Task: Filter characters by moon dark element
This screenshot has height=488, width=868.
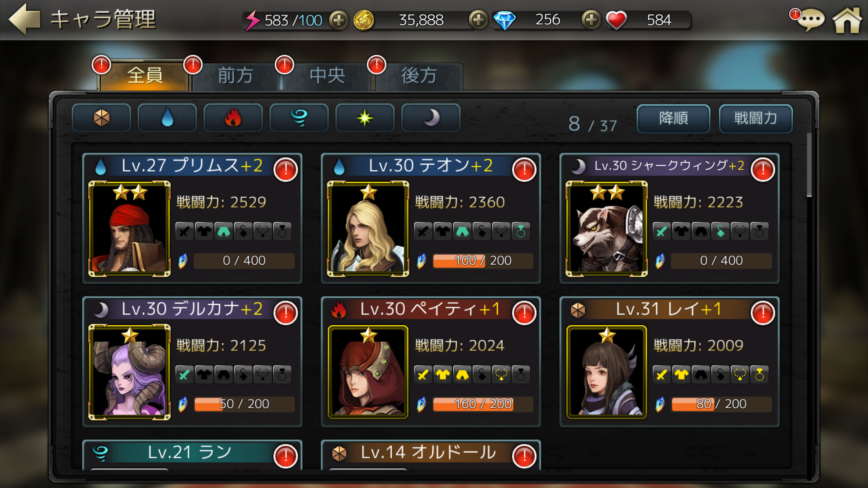Action: point(431,118)
